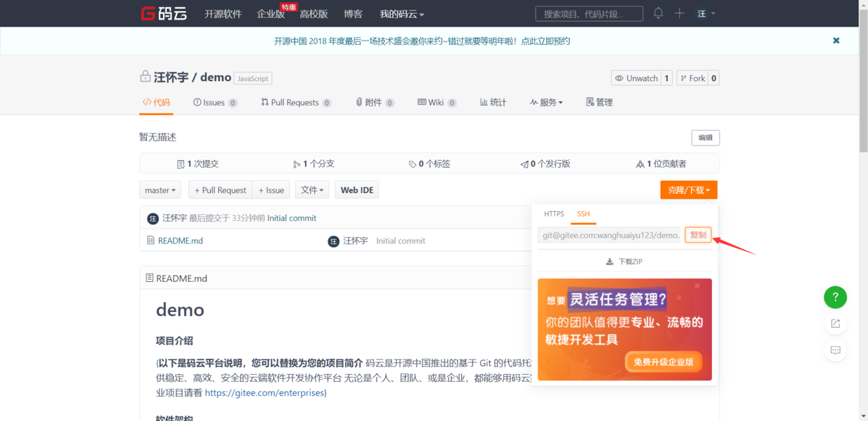Open the 0 个发行版 releases link
The height and width of the screenshot is (421, 868).
545,164
